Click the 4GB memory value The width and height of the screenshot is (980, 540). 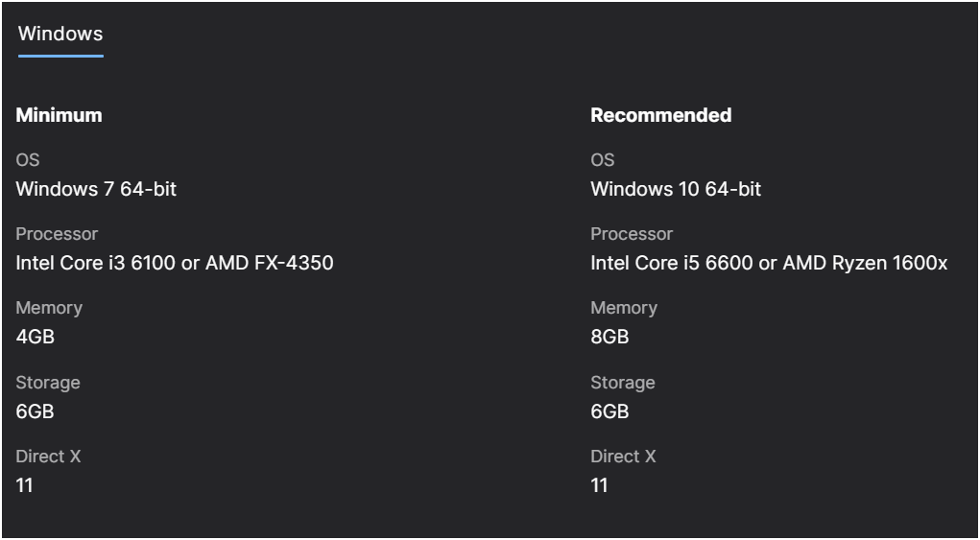click(35, 337)
